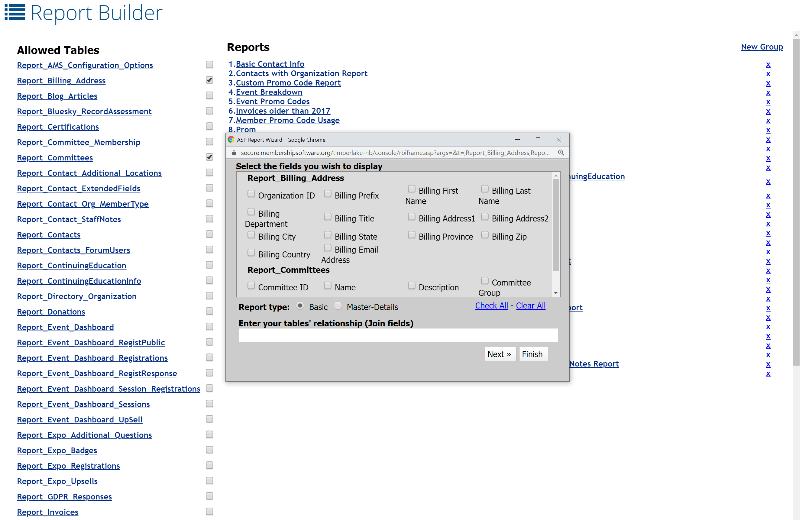This screenshot has height=520, width=812.
Task: Check the Committee ID field
Action: coord(251,285)
